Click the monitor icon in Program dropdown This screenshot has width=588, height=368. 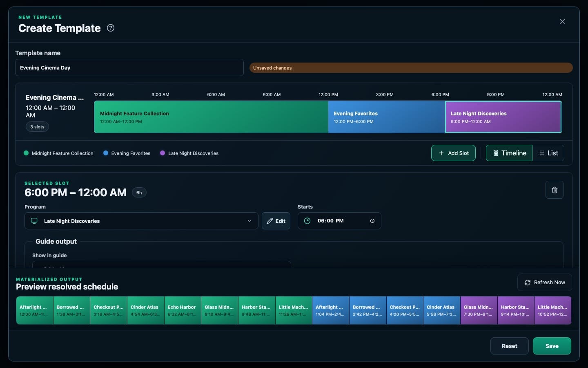(x=34, y=221)
